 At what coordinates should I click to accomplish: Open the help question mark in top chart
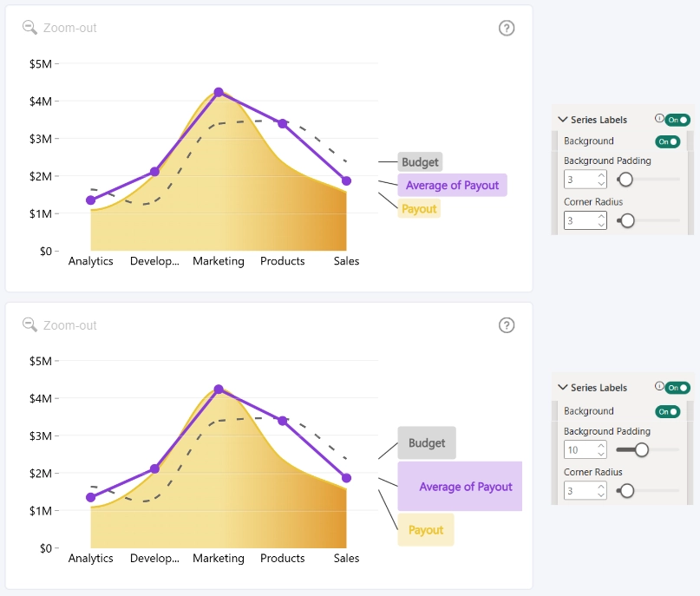tap(507, 28)
